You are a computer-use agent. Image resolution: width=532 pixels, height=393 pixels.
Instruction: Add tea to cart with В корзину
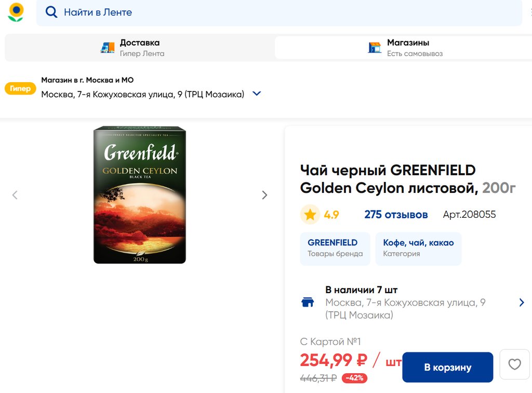[x=447, y=367]
